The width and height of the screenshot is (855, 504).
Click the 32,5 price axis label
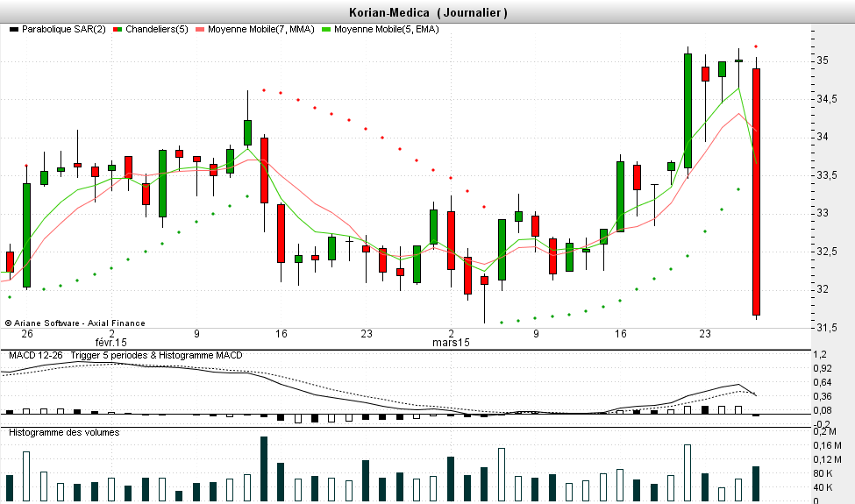827,252
